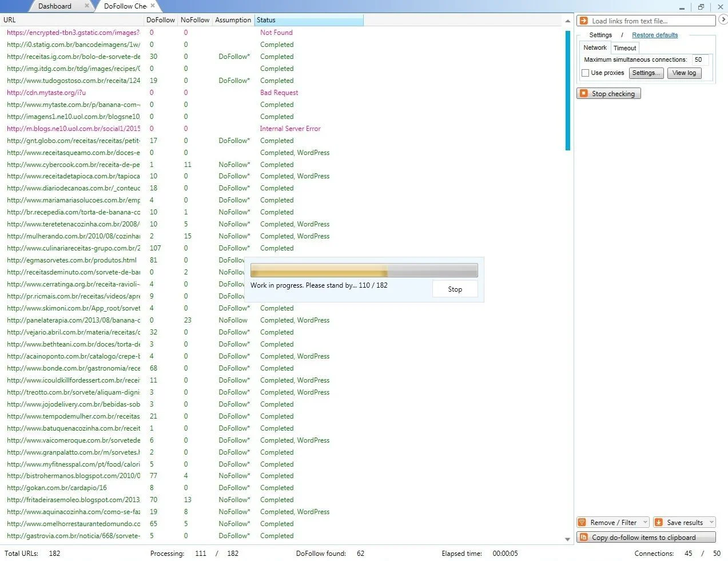Click the Remove / Filter funnel icon

click(x=582, y=522)
